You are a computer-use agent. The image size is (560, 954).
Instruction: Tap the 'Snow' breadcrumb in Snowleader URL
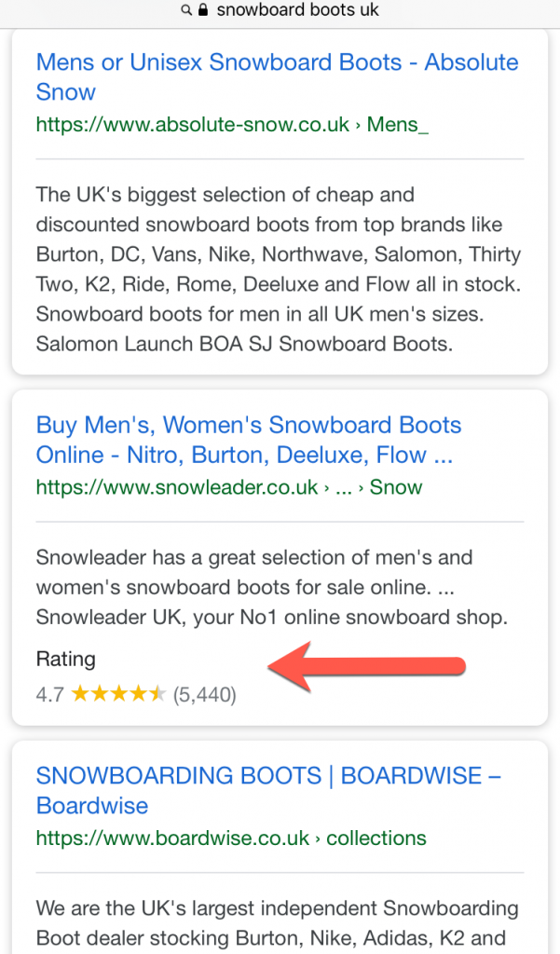(396, 486)
